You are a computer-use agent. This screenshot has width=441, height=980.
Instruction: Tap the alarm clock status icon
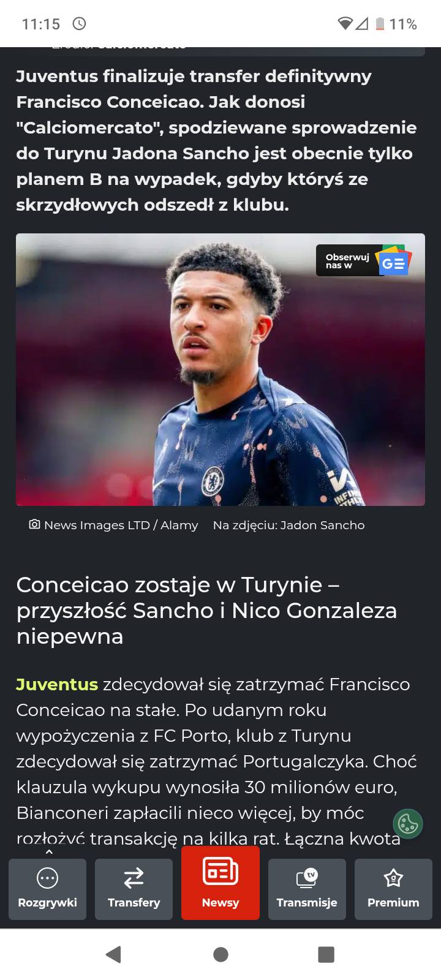[x=80, y=24]
